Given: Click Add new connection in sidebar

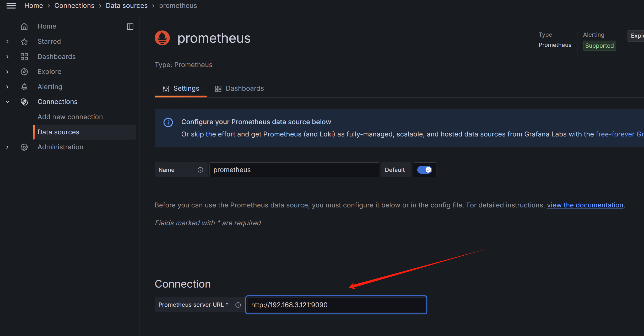Looking at the screenshot, I should point(70,117).
